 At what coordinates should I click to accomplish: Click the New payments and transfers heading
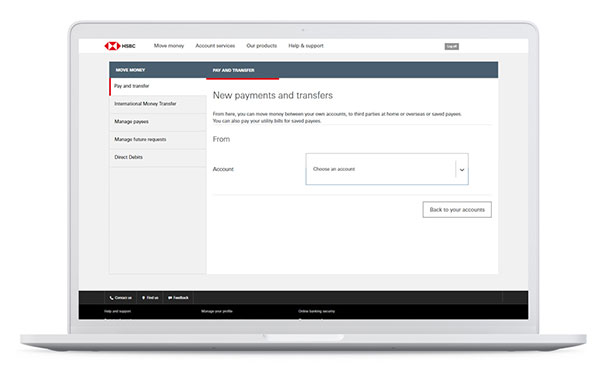[272, 95]
